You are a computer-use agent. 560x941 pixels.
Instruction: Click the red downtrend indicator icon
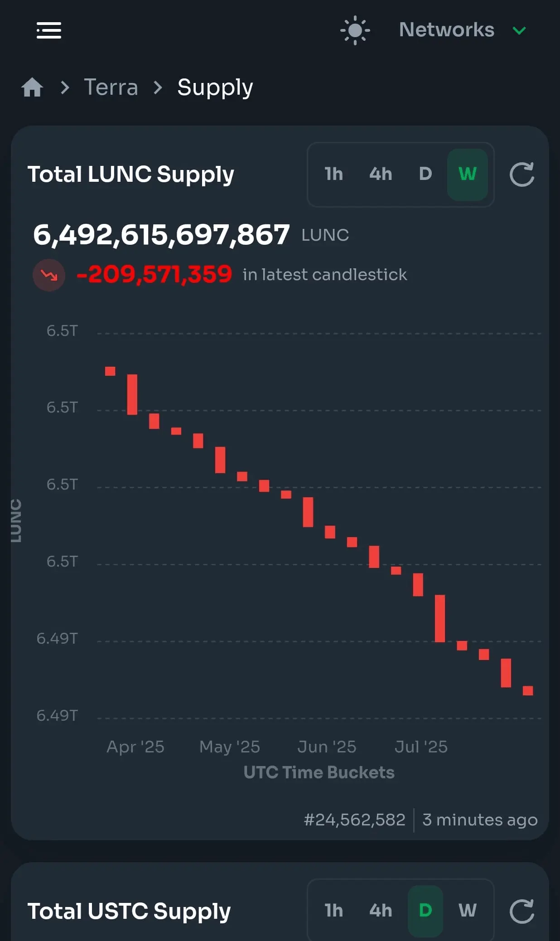point(49,275)
